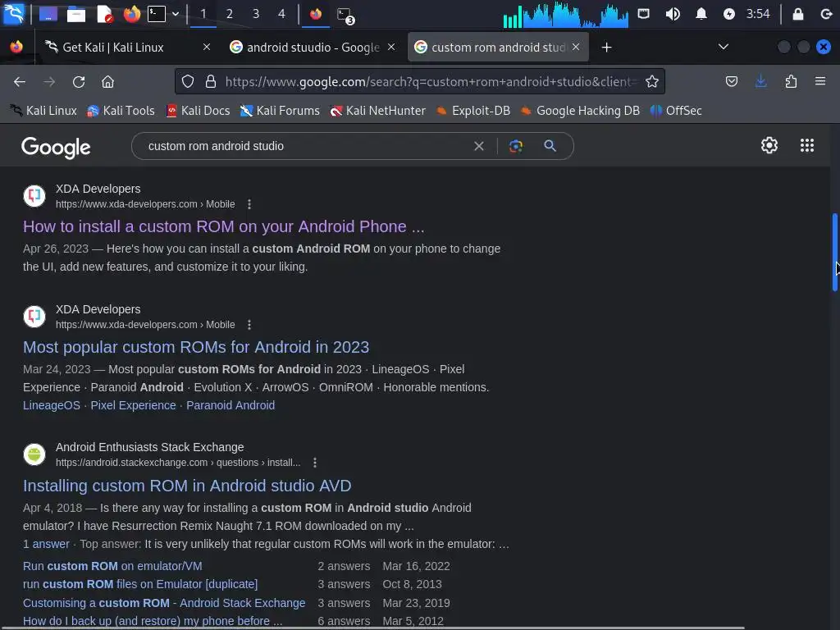Switch to workspace 3
Image resolution: width=840 pixels, height=630 pixels.
(256, 14)
